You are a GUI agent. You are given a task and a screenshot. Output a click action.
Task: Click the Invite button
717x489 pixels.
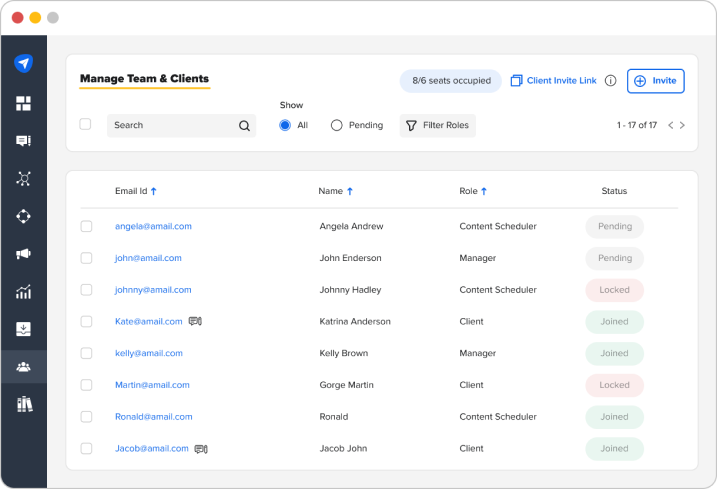(x=656, y=81)
